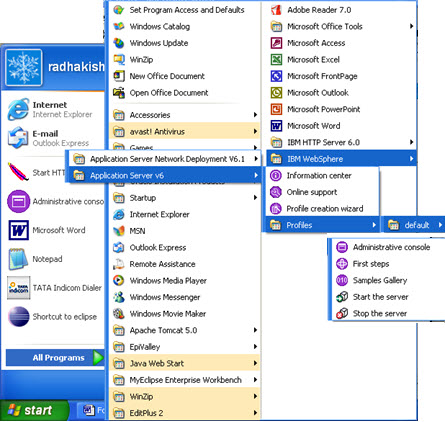Click the Microsoft Excel icon
Image resolution: width=445 pixels, height=422 pixels.
(276, 60)
